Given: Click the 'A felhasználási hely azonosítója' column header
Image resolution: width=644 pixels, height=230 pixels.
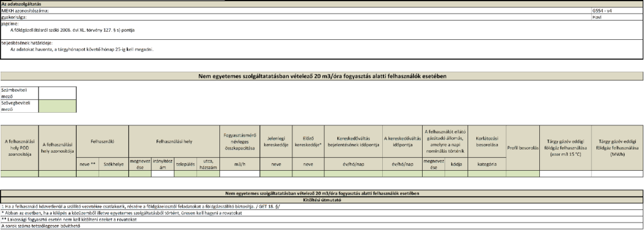Looking at the screenshot, I should 57,148.
